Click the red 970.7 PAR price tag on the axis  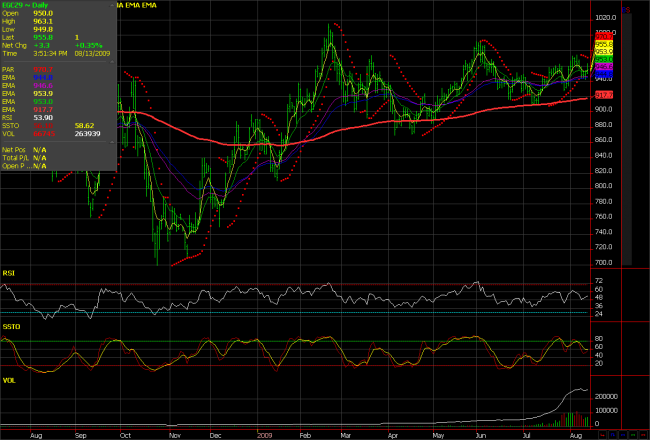coord(604,36)
